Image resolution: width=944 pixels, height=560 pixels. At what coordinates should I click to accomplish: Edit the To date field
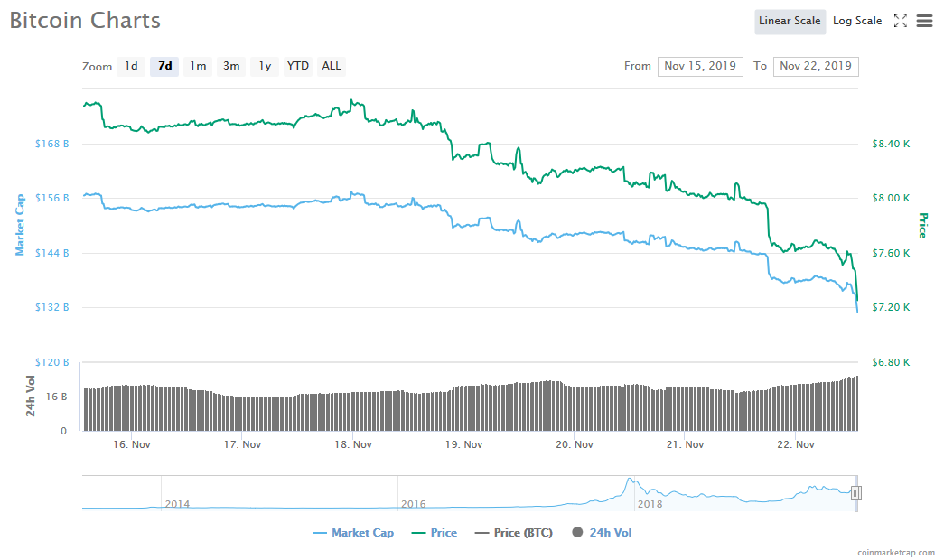[x=816, y=66]
